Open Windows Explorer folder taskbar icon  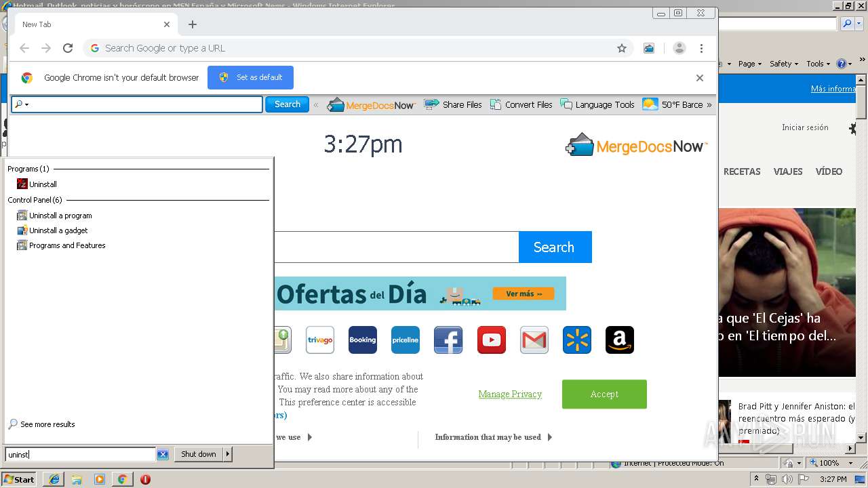[77, 479]
